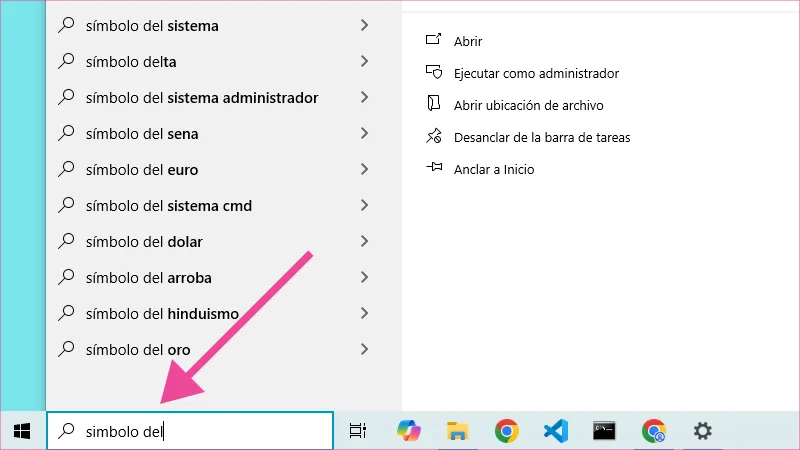Expand the símbolo del hinduismo chevron
Viewport: 800px width, 450px height.
364,313
